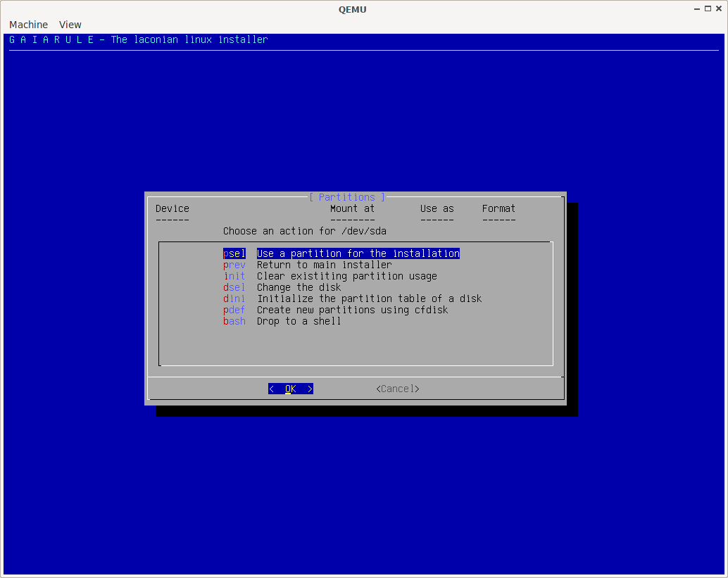Choose 'Use a partition for the installation'
The height and width of the screenshot is (578, 728).
click(x=358, y=253)
